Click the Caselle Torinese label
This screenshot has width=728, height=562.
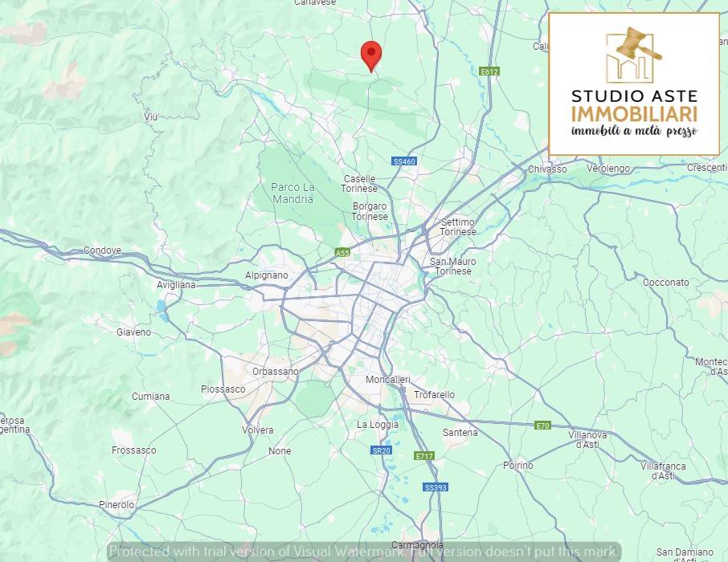coord(359,184)
